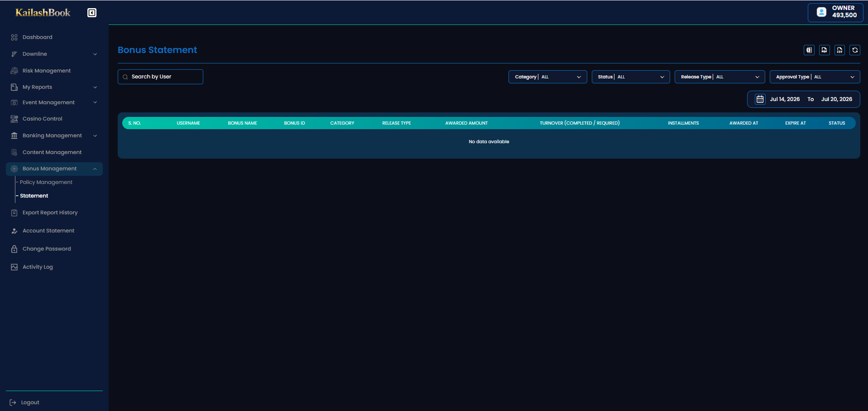The image size is (868, 411).
Task: Export the statement as PDF
Action: (825, 50)
